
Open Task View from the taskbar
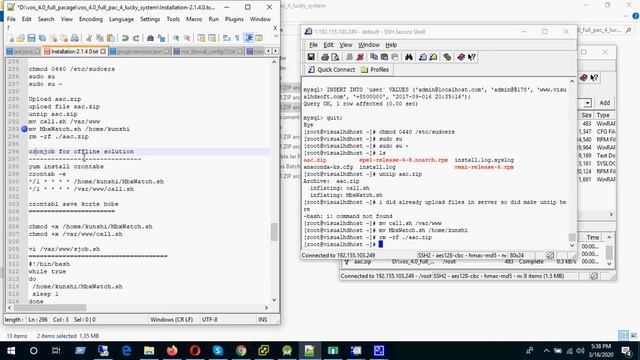point(56,351)
